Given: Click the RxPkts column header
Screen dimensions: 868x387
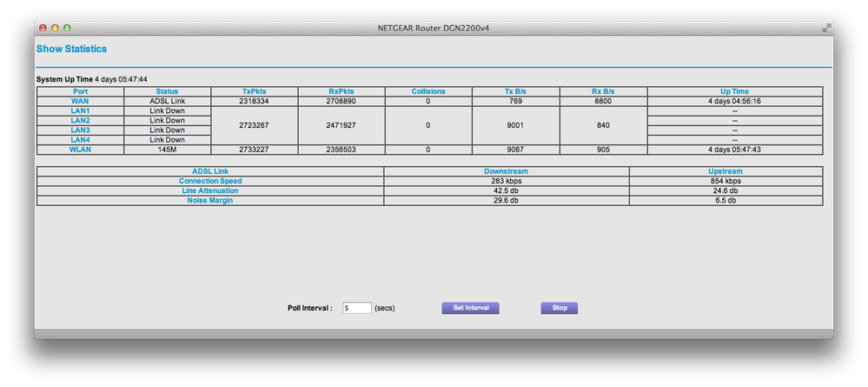Looking at the screenshot, I should (x=341, y=91).
